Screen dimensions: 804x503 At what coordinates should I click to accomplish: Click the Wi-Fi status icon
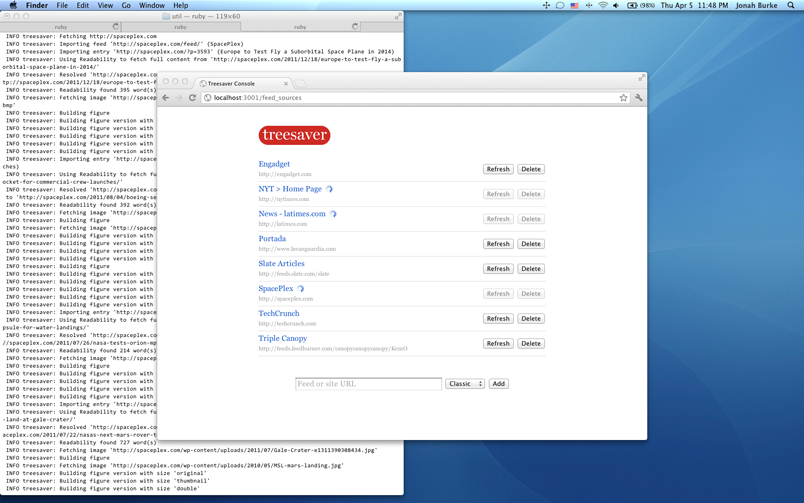point(602,6)
